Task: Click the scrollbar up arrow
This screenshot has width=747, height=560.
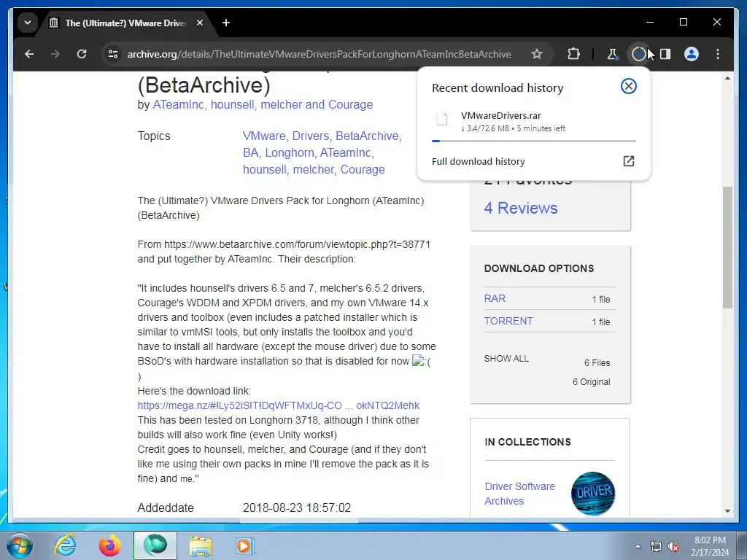Action: 727,78
